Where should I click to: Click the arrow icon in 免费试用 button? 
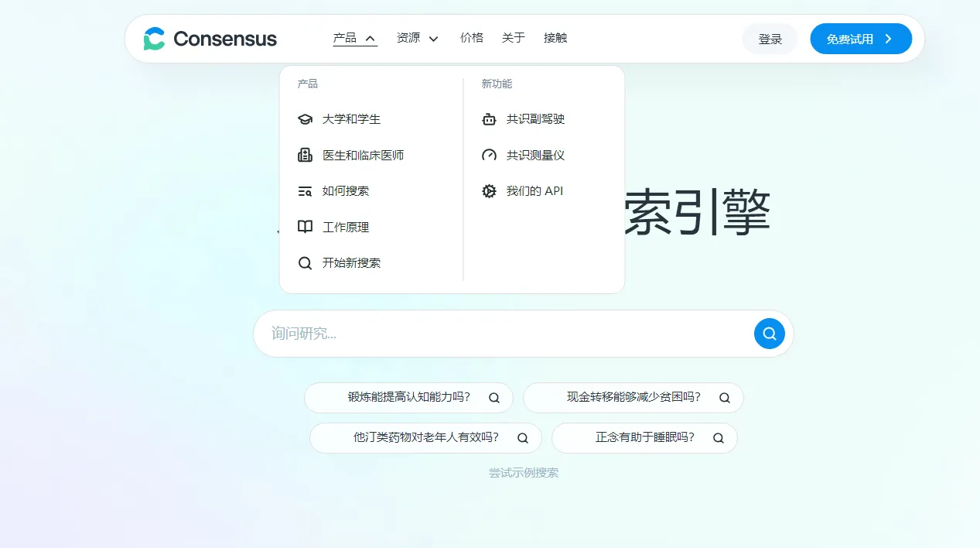(888, 39)
